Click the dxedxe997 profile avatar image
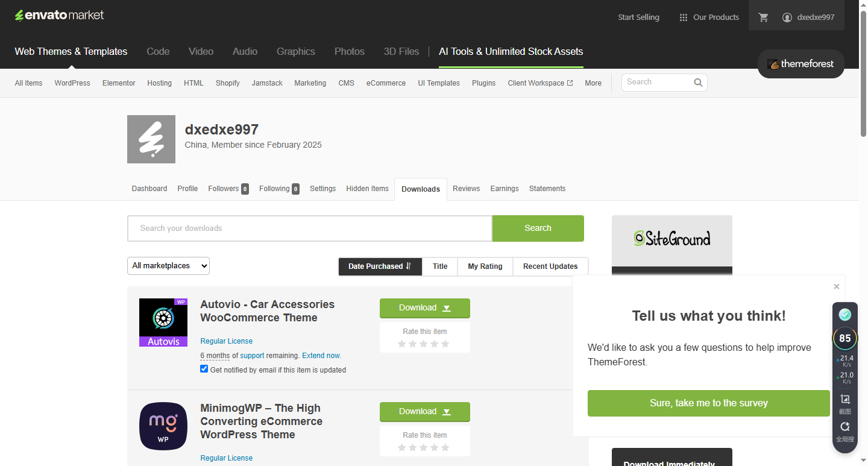 [151, 139]
